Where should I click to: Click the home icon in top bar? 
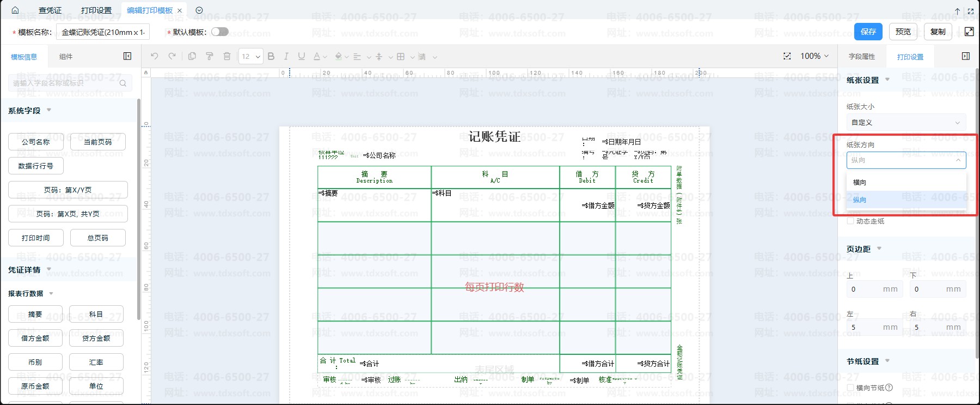15,10
